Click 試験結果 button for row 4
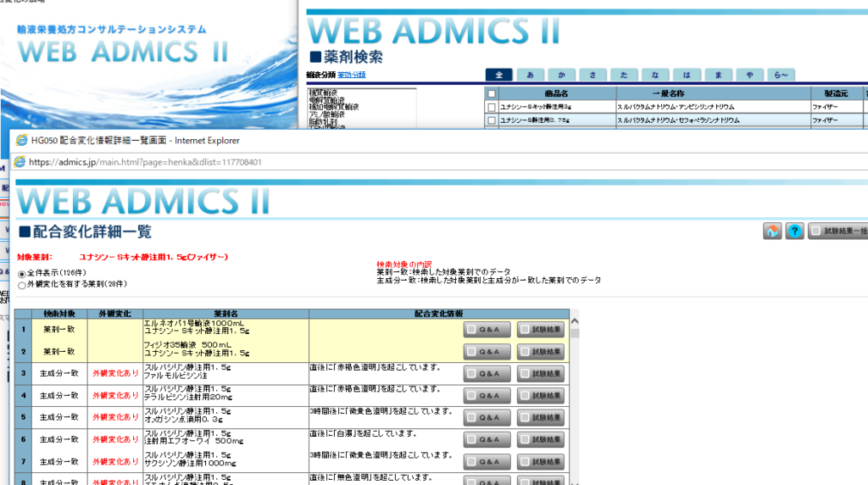 (541, 396)
